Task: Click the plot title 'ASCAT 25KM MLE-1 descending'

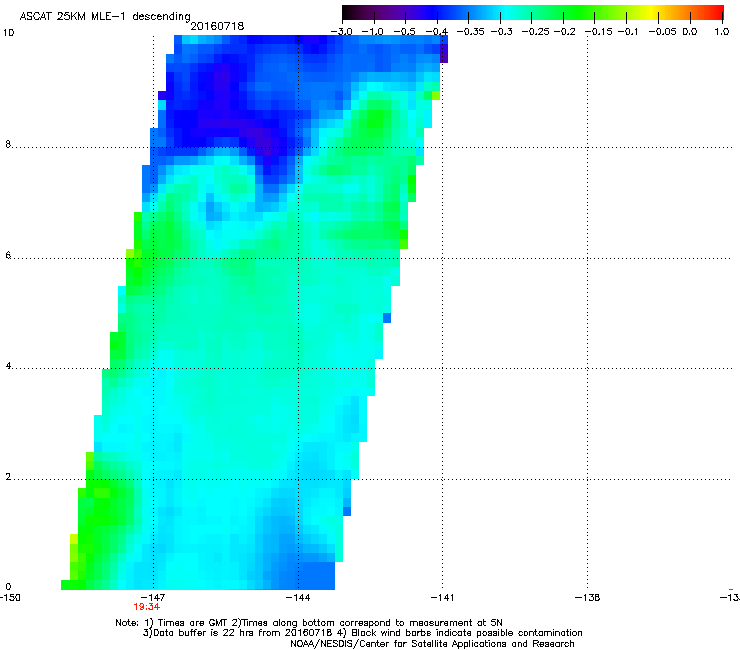Action: coord(105,16)
